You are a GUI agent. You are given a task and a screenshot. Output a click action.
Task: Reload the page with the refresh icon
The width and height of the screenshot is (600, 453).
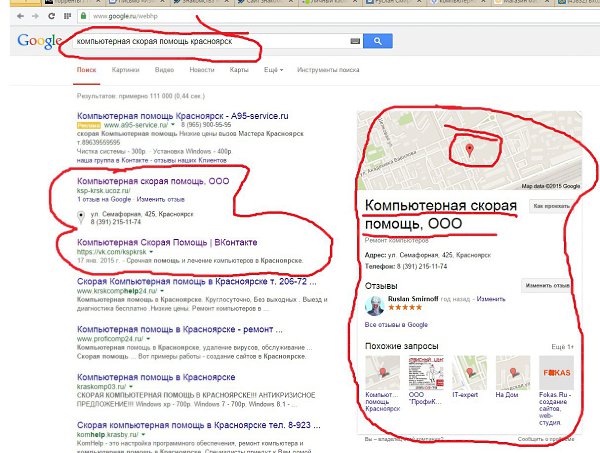[51, 16]
